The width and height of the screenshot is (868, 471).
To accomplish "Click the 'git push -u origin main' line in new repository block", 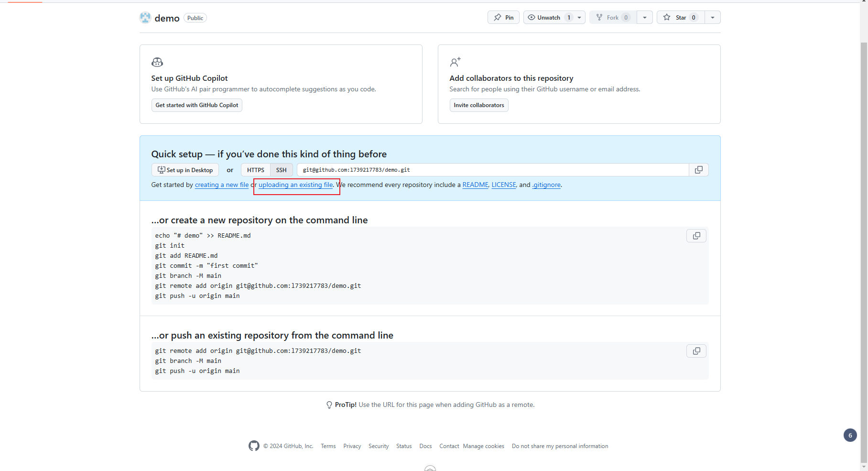I will [197, 296].
